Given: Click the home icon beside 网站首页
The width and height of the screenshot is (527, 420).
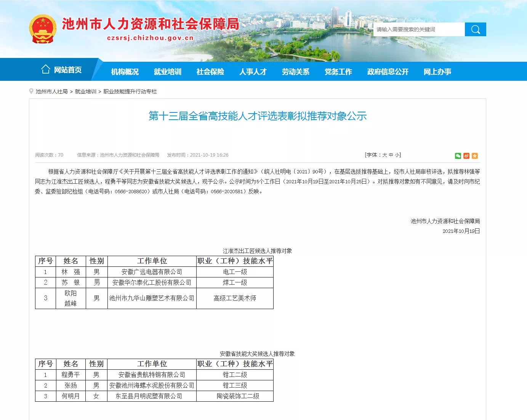Looking at the screenshot, I should 46,69.
